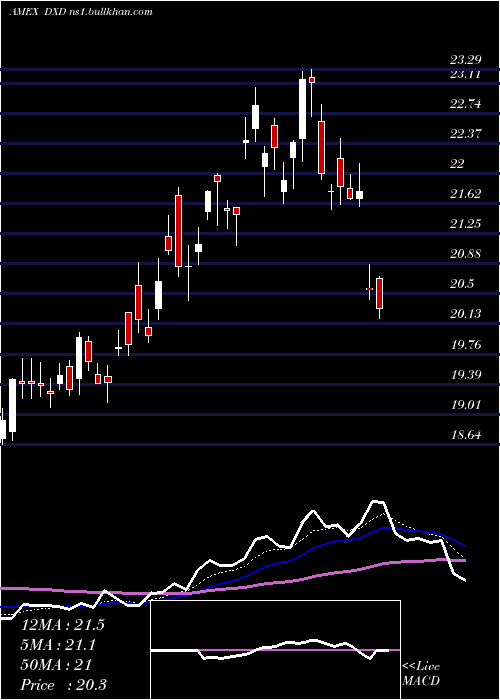Click the 18.64 price axis label
500x700 pixels.
[x=465, y=434]
